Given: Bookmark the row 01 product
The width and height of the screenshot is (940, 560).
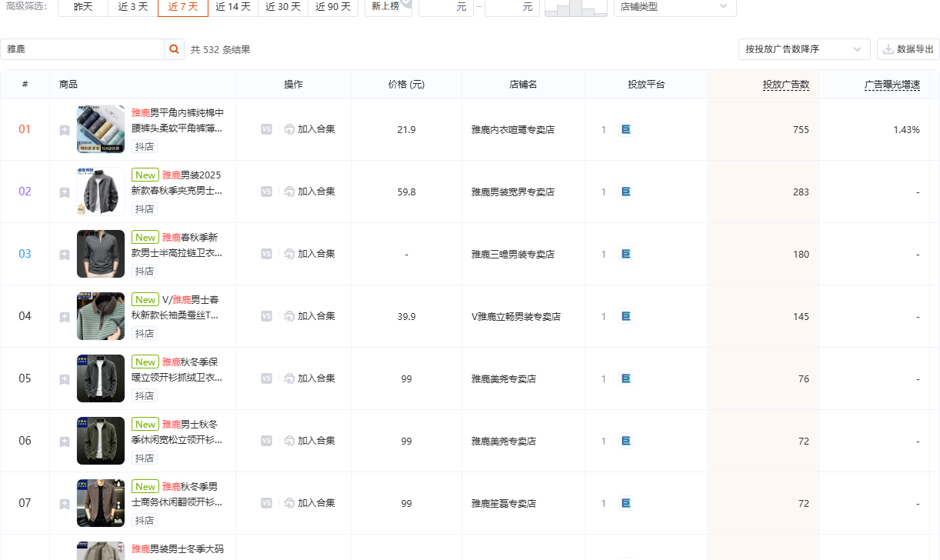Looking at the screenshot, I should (x=65, y=130).
